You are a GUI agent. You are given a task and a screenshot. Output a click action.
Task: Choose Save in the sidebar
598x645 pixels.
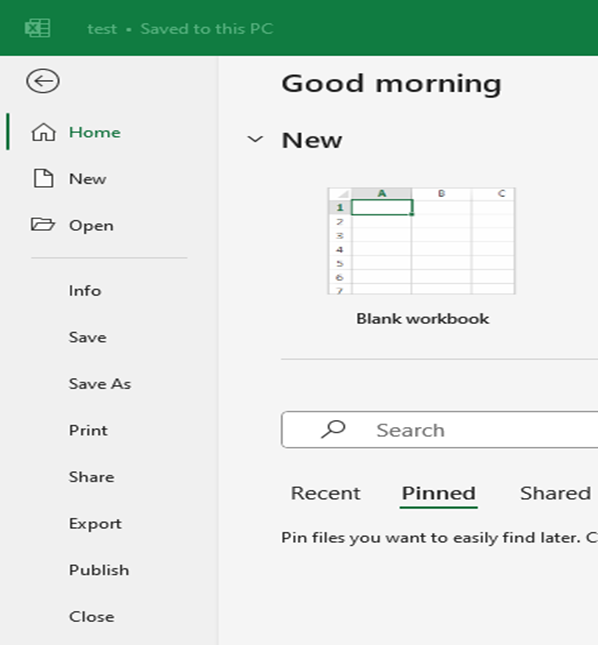88,337
